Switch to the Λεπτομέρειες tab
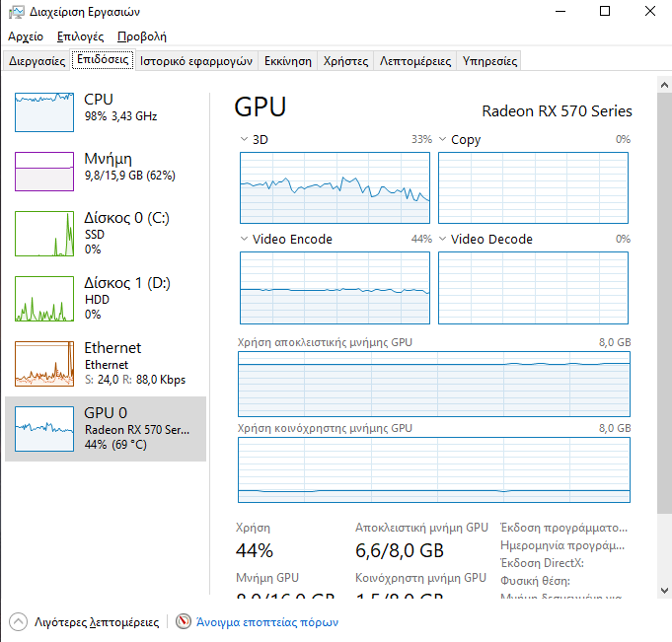 pyautogui.click(x=415, y=61)
